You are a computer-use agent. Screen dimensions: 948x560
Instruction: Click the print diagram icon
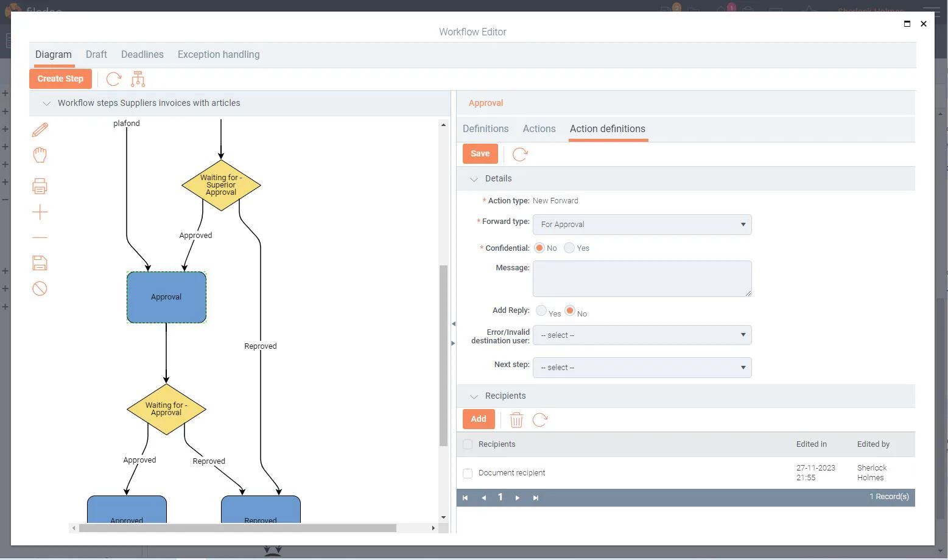[x=40, y=186]
